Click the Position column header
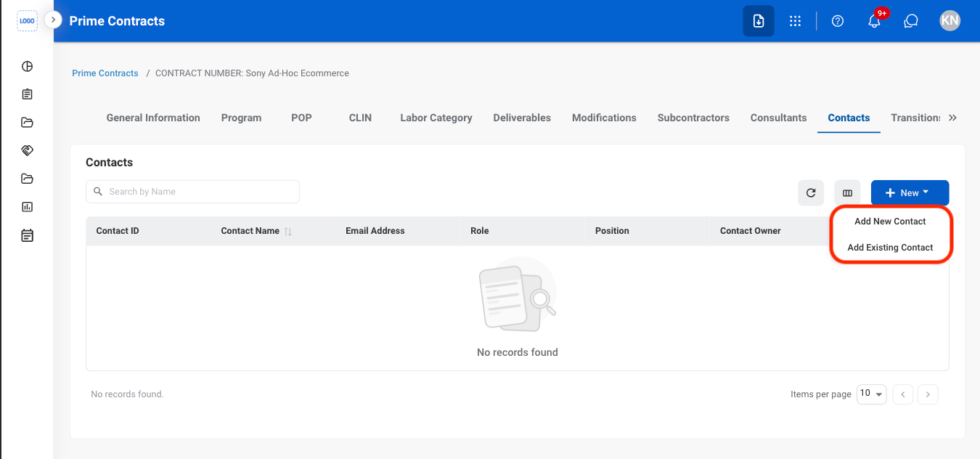This screenshot has height=459, width=980. coord(612,231)
